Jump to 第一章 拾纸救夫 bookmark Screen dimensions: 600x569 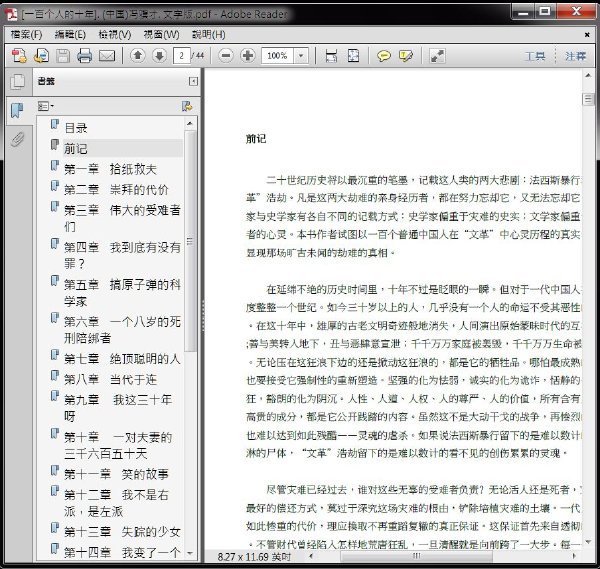click(110, 169)
